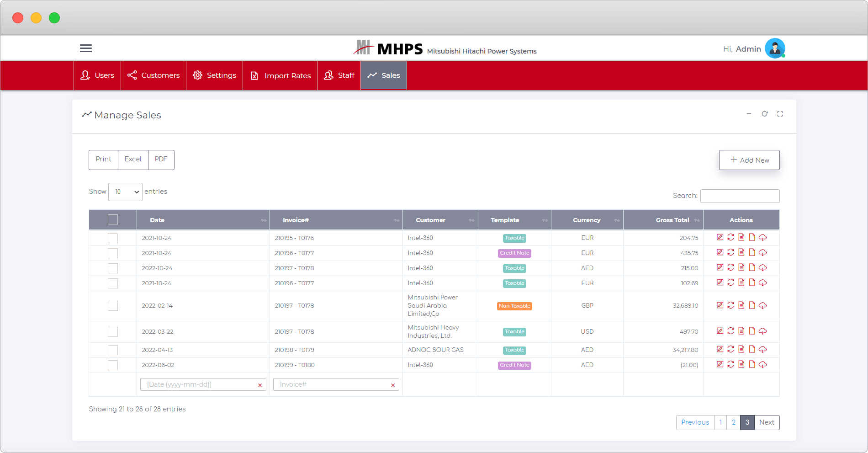Check the row with gross total 102.69
The image size is (868, 453).
pyautogui.click(x=113, y=283)
